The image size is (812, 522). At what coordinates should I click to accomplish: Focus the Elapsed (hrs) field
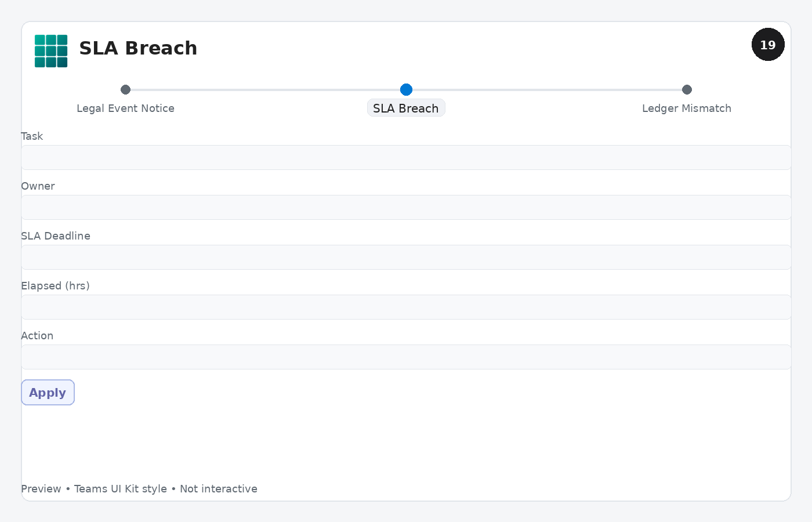pos(406,307)
